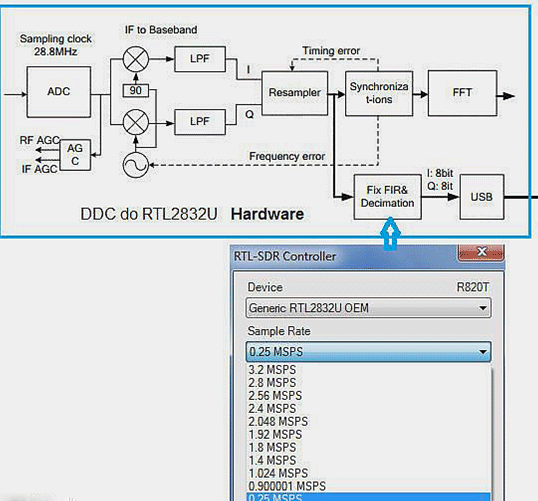Click the Synchronizations block

tap(379, 93)
